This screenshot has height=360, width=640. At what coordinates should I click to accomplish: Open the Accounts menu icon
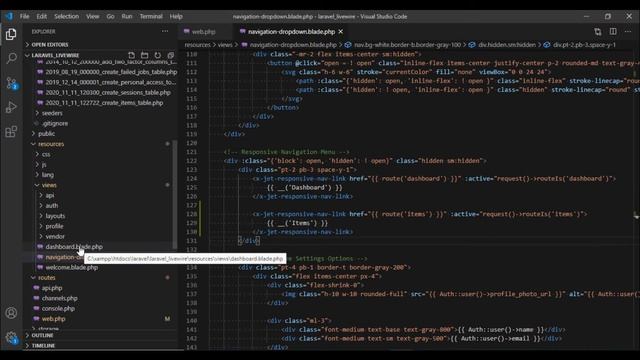pos(11,313)
